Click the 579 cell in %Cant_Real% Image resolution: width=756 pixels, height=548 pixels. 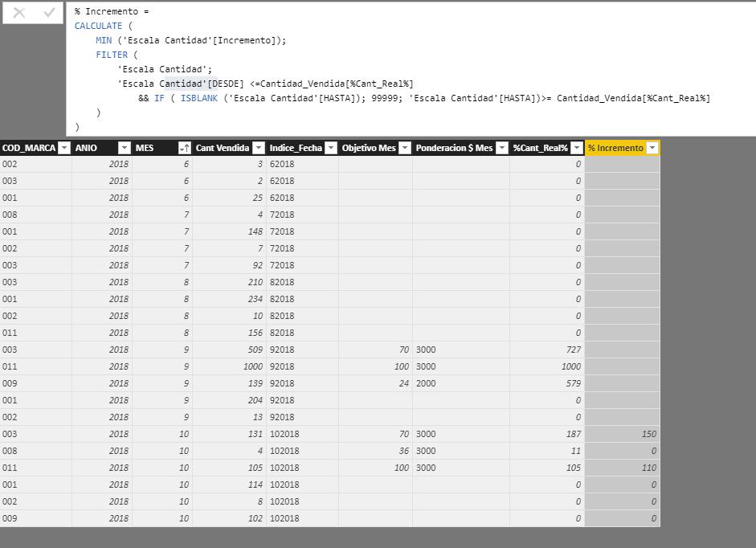point(547,383)
